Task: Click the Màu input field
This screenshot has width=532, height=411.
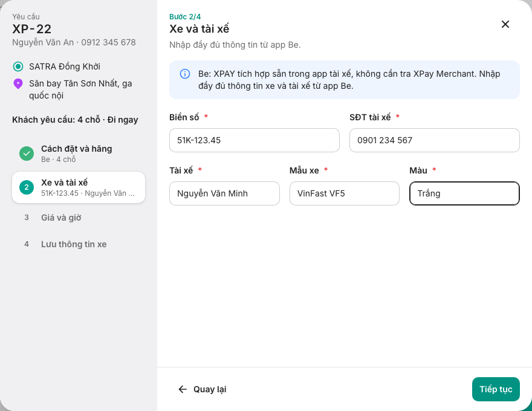Action: coord(464,193)
